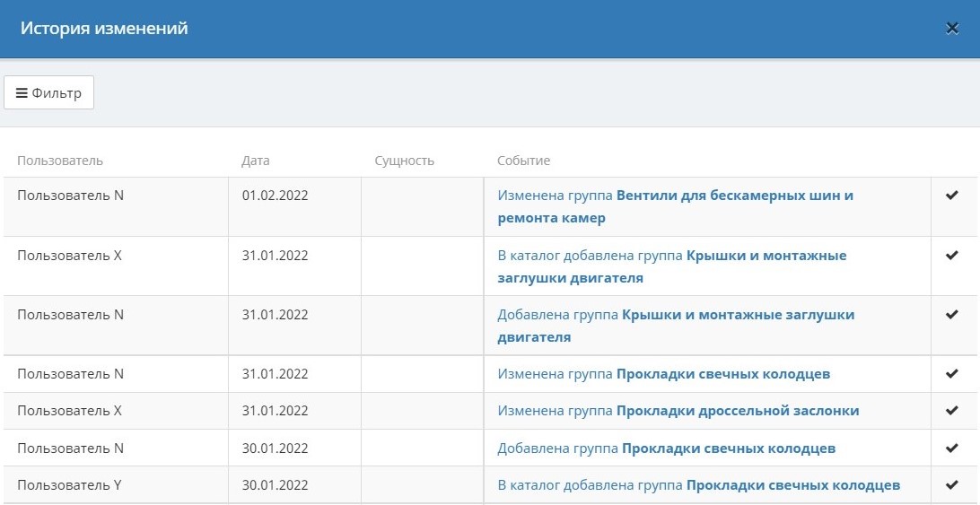Click checkmark icon for Вентили для бескамерных шин row
The width and height of the screenshot is (980, 505).
(x=952, y=196)
